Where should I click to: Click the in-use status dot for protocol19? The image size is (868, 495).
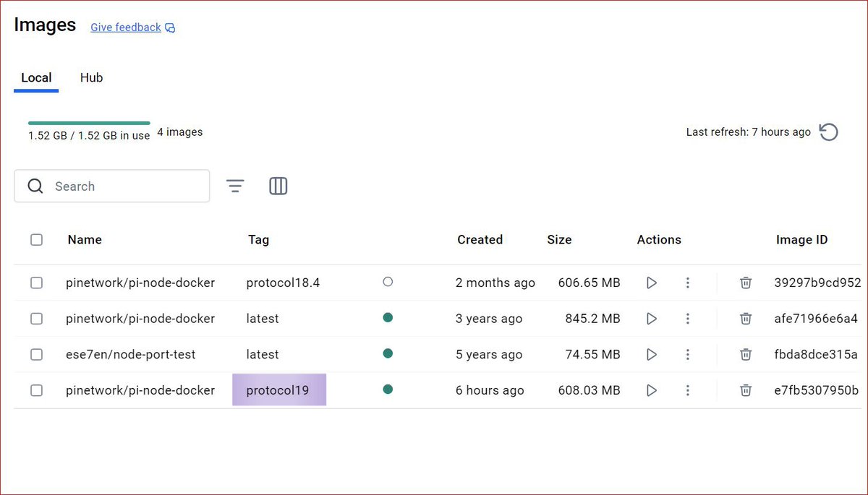tap(388, 389)
